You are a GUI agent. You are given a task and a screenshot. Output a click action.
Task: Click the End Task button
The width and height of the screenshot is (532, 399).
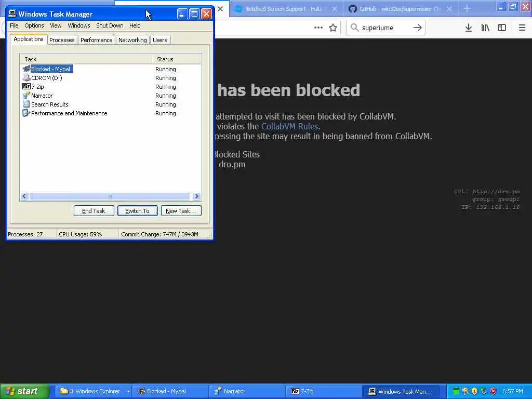click(x=94, y=211)
